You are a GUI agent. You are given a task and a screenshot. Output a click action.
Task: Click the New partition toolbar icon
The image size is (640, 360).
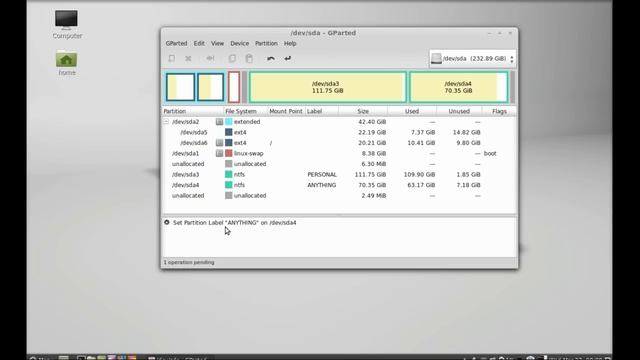pyautogui.click(x=172, y=58)
